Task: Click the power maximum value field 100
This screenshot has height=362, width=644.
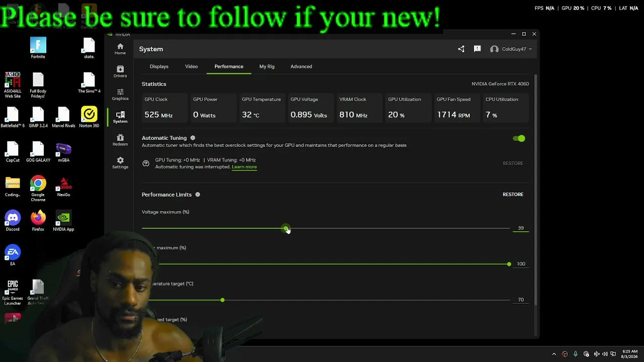Action: 521,264
